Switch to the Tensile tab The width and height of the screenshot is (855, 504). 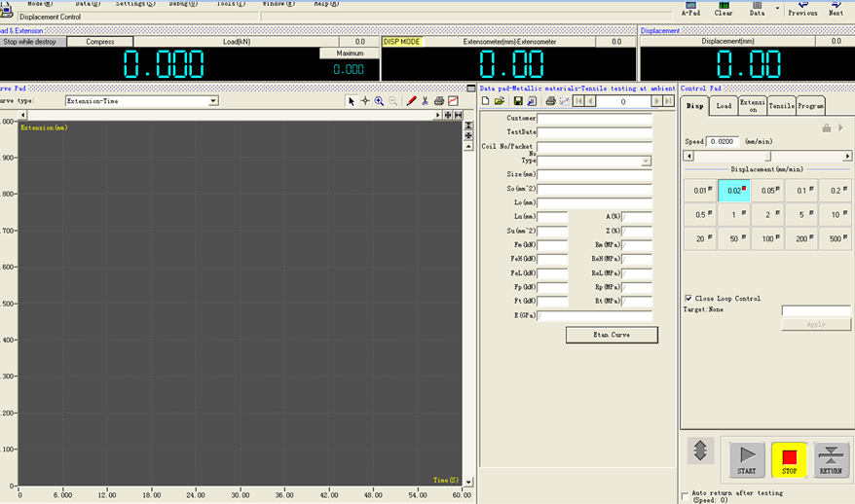tap(781, 106)
